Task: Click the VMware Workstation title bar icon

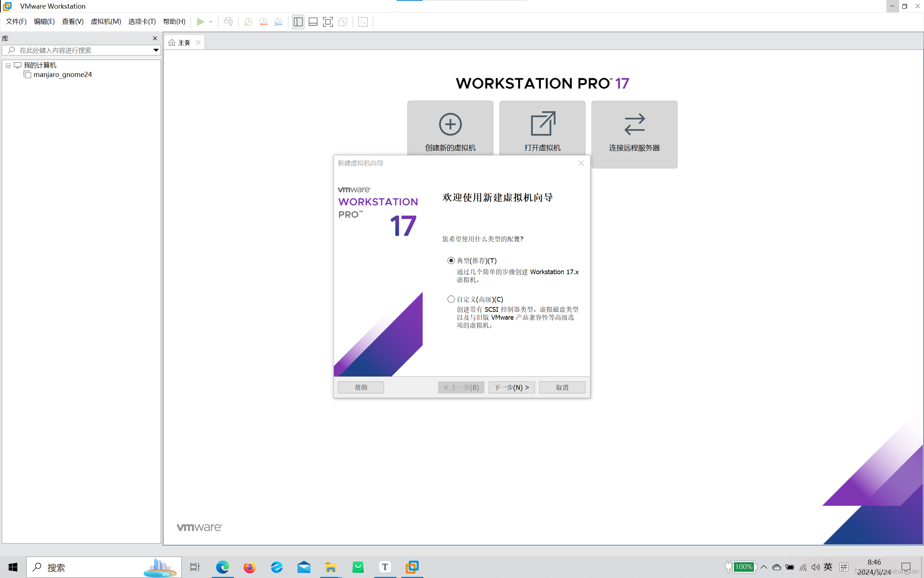Action: pos(7,6)
